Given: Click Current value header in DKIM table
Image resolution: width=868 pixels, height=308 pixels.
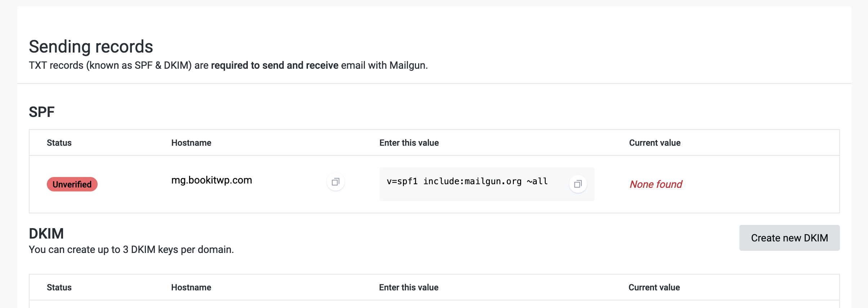Looking at the screenshot, I should (654, 287).
